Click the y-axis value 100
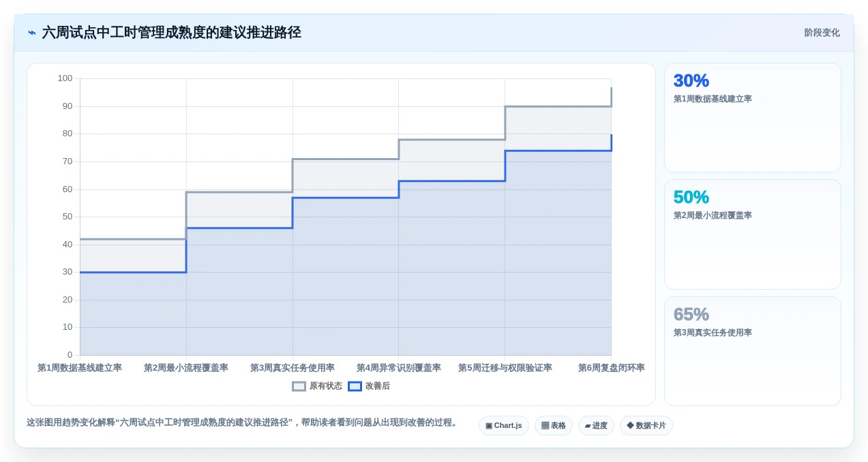Viewport: 868px width, 462px height. (65, 78)
